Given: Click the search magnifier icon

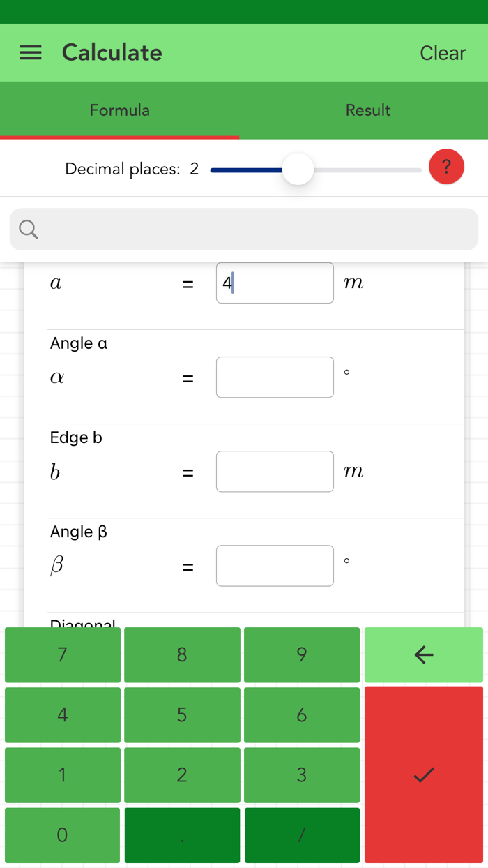Looking at the screenshot, I should 28,229.
